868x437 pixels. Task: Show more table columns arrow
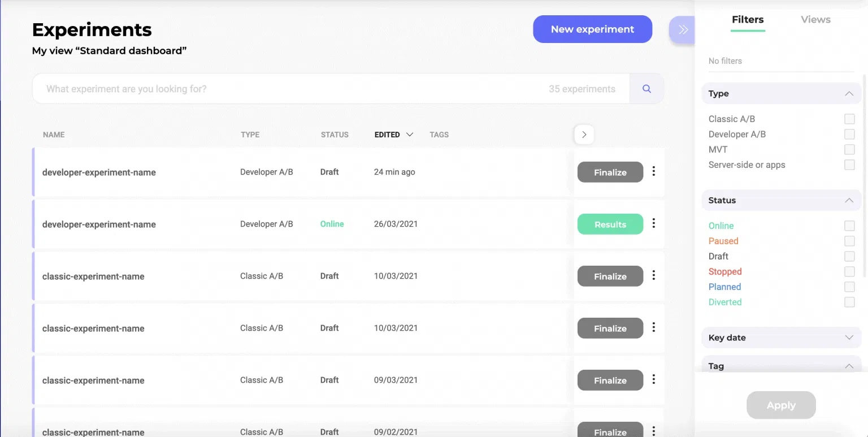584,135
